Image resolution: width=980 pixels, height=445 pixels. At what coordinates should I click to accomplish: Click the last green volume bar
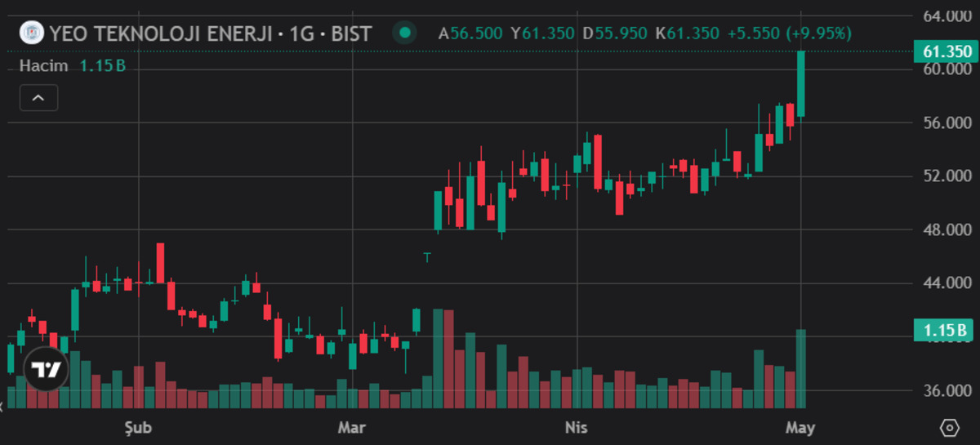tap(801, 368)
